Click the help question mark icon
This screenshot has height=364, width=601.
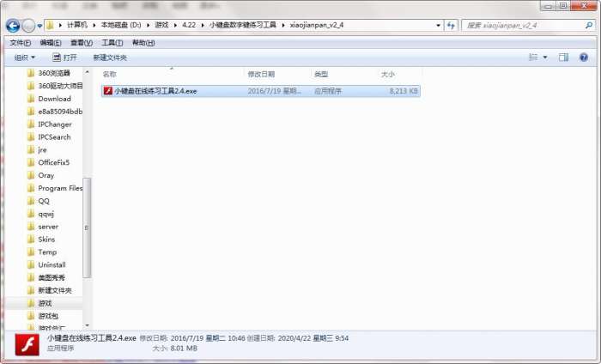click(584, 58)
